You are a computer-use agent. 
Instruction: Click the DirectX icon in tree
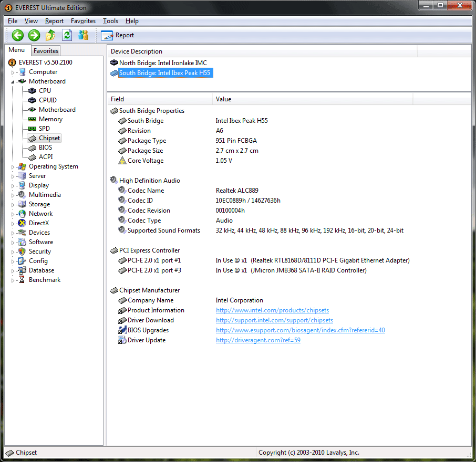[22, 223]
